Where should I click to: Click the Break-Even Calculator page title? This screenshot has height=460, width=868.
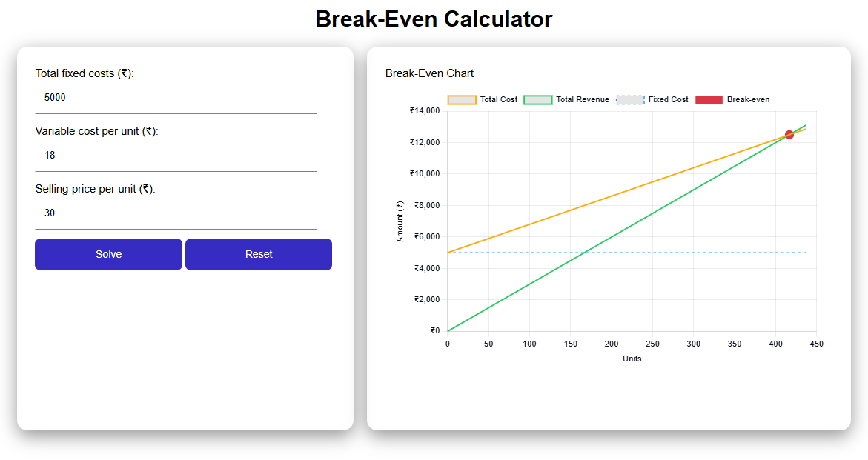tap(434, 19)
